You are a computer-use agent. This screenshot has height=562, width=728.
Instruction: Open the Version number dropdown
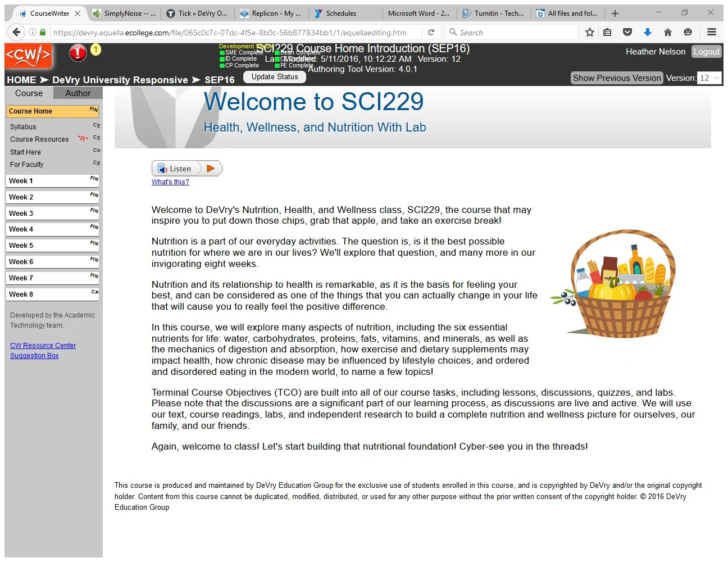coord(709,78)
